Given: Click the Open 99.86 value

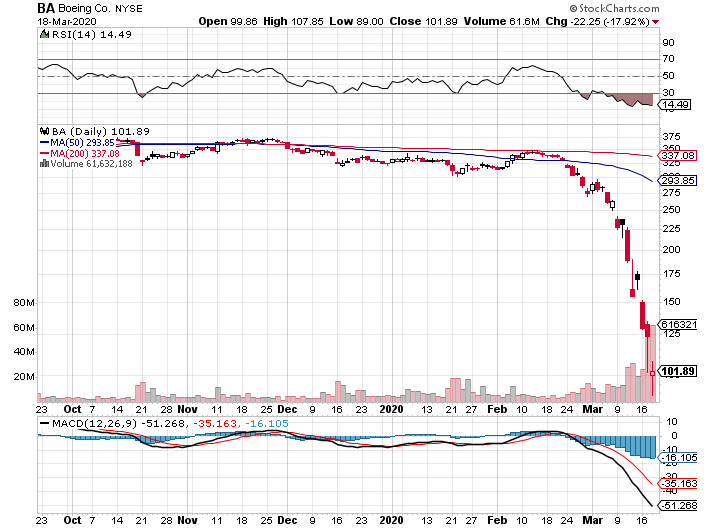Looking at the screenshot, I should coord(228,22).
